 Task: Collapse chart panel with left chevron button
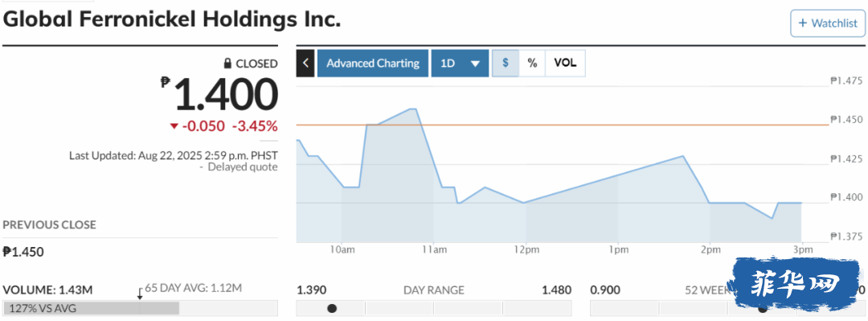point(305,64)
